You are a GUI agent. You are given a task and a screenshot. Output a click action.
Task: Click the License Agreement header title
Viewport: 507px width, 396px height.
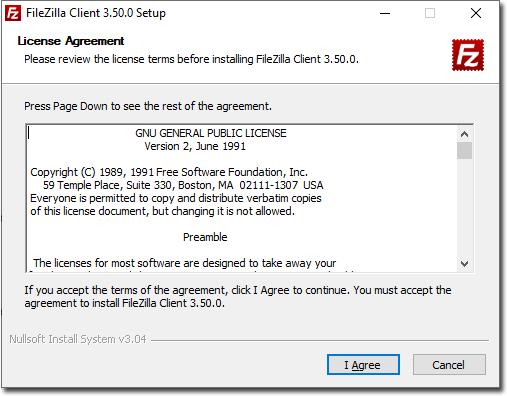(x=71, y=41)
